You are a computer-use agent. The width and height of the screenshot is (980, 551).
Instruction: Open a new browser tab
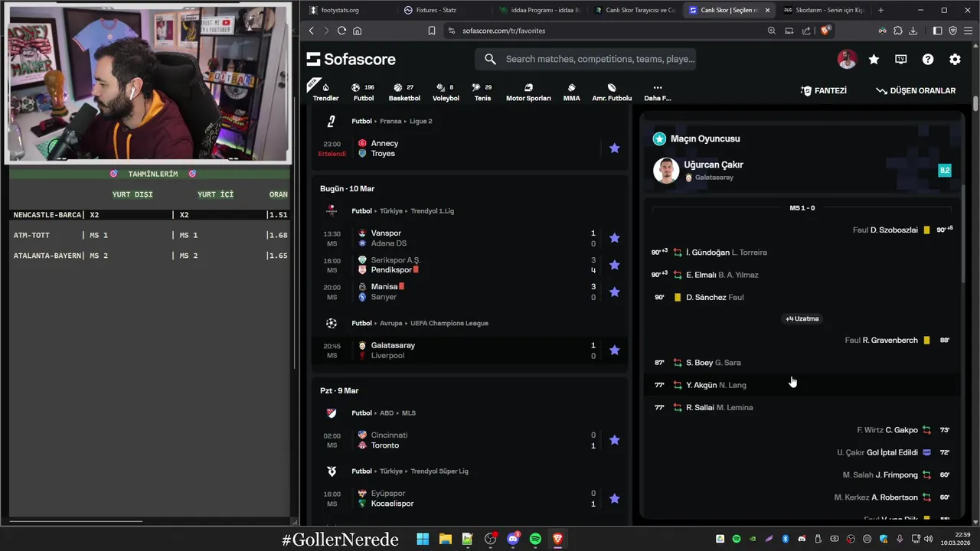tap(880, 10)
